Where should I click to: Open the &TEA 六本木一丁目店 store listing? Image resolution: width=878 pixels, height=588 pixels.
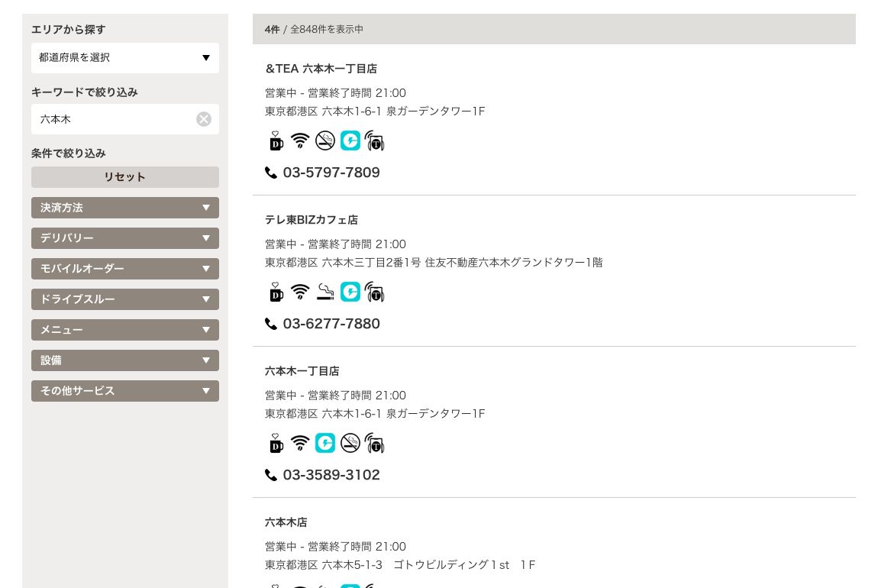(321, 69)
